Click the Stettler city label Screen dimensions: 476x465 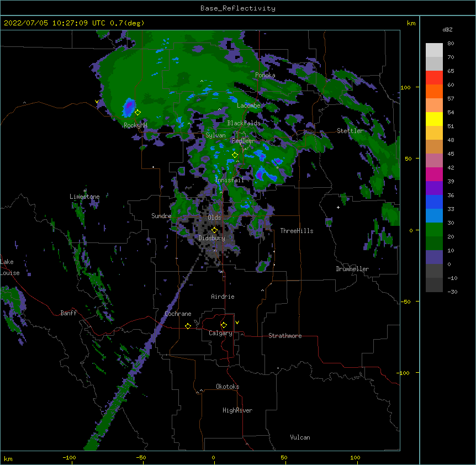click(x=350, y=131)
